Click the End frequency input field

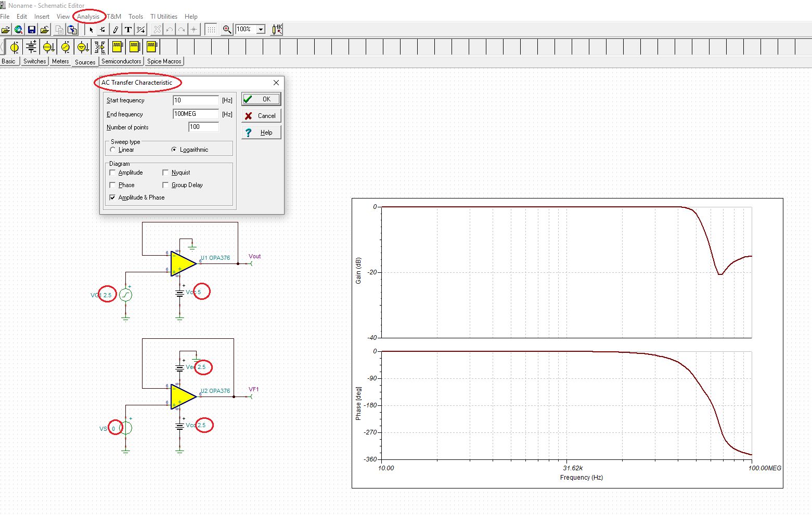[x=196, y=114]
